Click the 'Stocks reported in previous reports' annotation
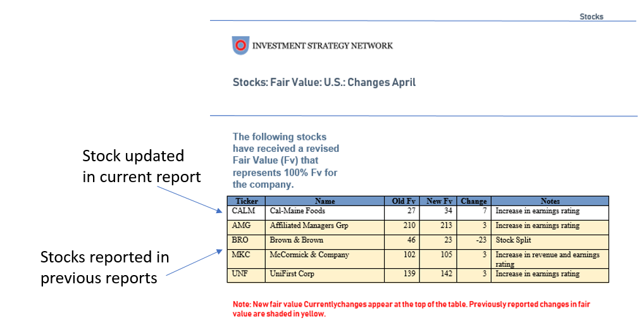 click(x=104, y=267)
